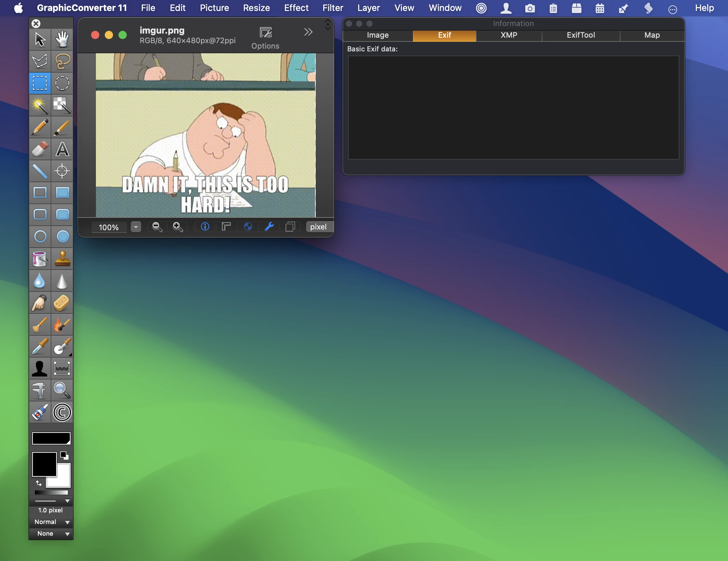
Task: Open the line style dropdown in toolbox
Action: [51, 501]
